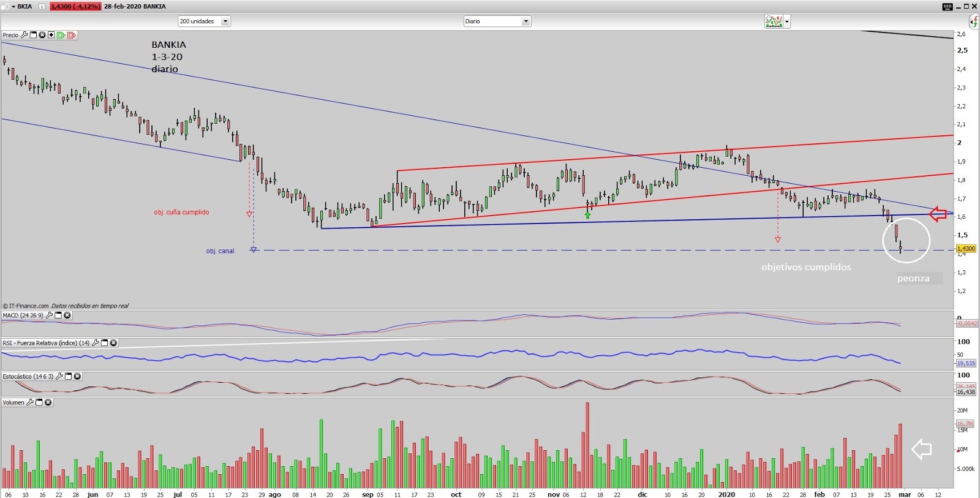Click the green arrow icon in Precio panel
Image resolution: width=980 pixels, height=498 pixels.
point(61,35)
